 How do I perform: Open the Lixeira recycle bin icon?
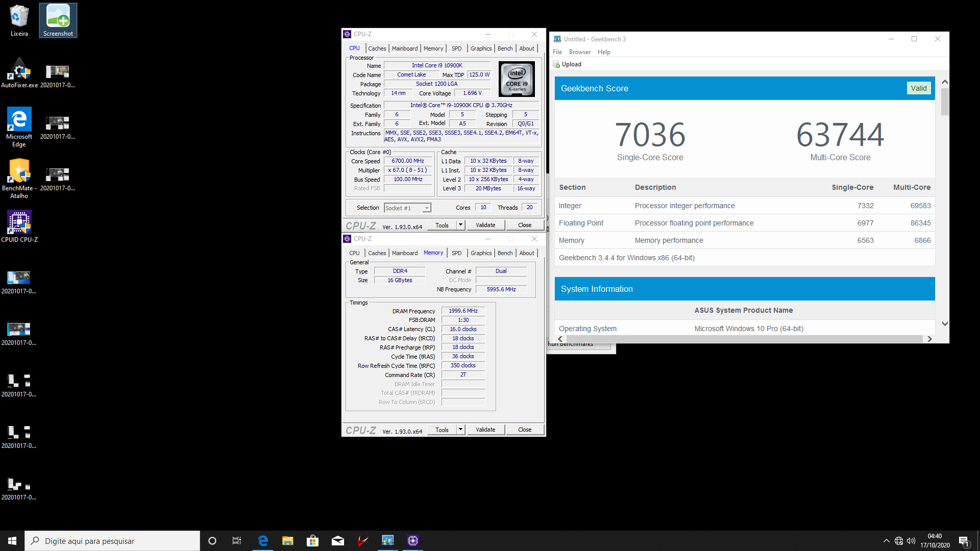click(x=19, y=20)
